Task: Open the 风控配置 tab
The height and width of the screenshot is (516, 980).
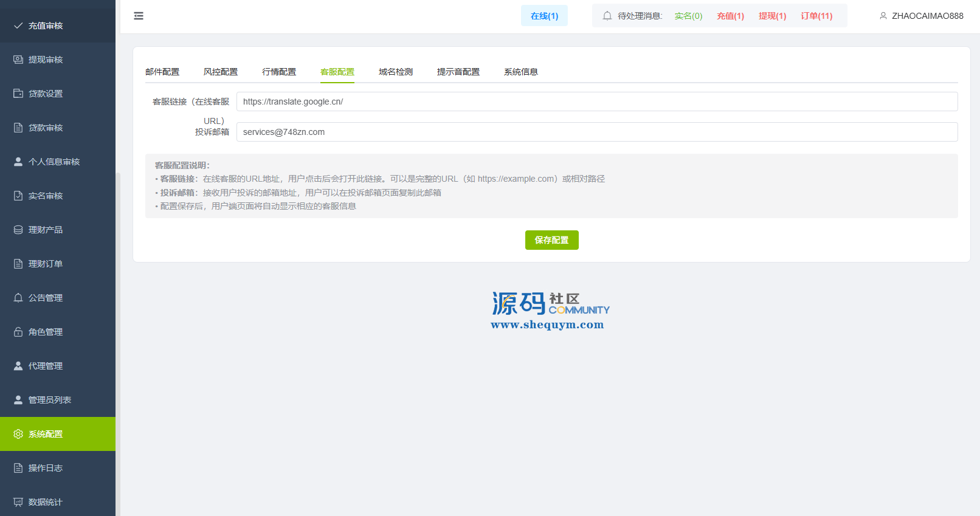Action: point(221,72)
